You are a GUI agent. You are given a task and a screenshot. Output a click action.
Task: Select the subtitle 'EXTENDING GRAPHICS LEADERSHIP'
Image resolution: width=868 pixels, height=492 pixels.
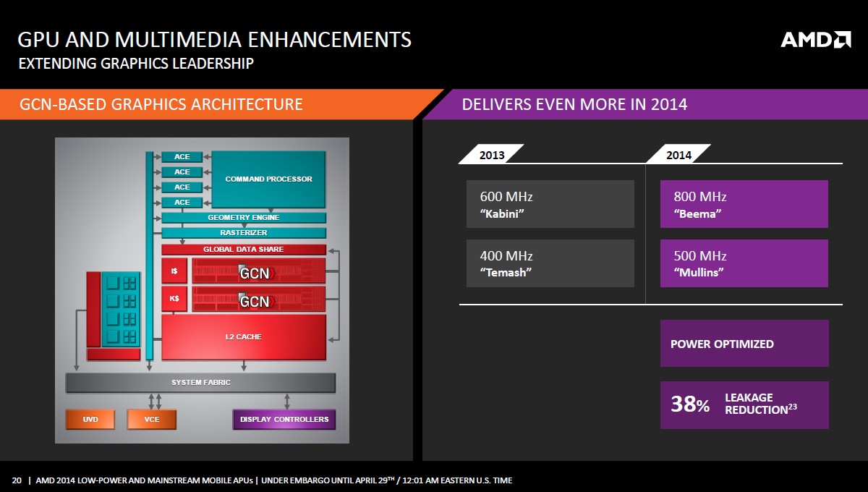[136, 64]
